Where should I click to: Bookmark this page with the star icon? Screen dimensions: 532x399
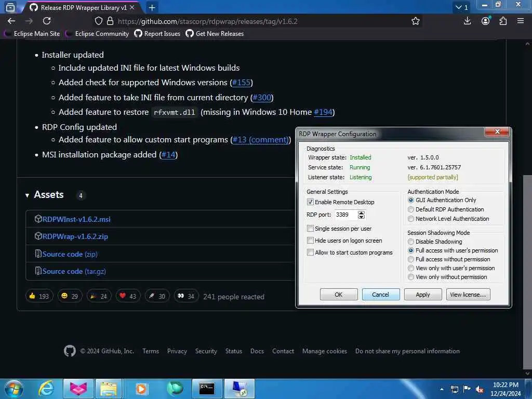[415, 21]
